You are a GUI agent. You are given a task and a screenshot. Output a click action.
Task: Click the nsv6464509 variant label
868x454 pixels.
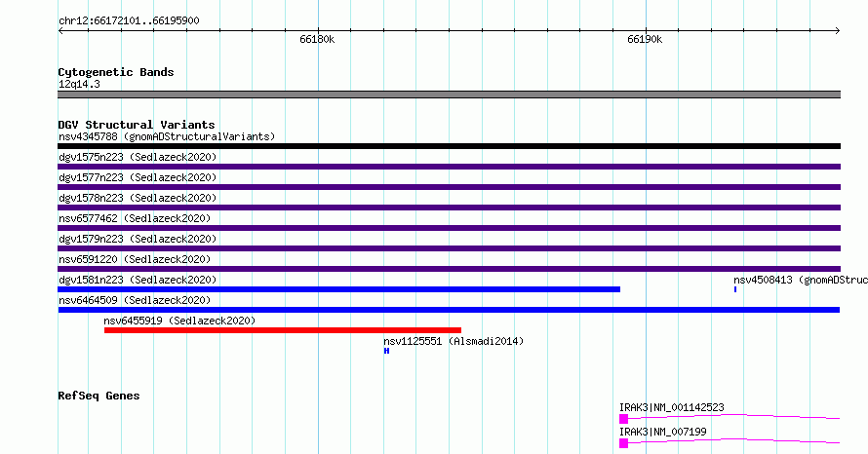(135, 300)
